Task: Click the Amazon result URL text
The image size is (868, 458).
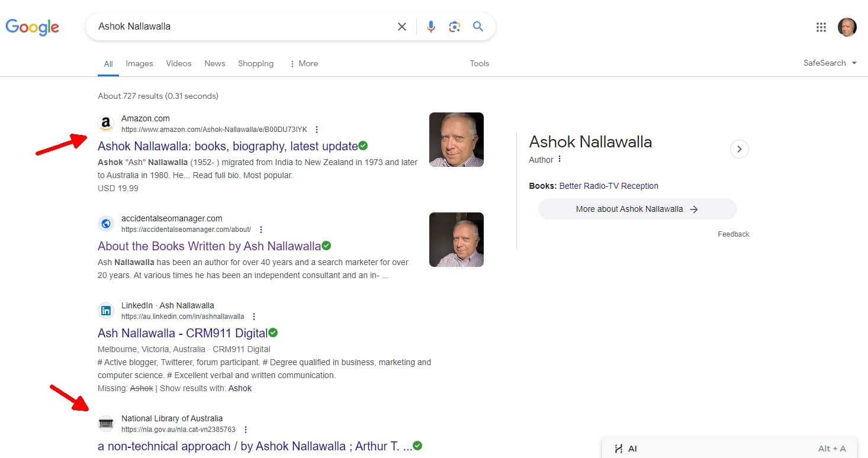Action: pyautogui.click(x=214, y=130)
